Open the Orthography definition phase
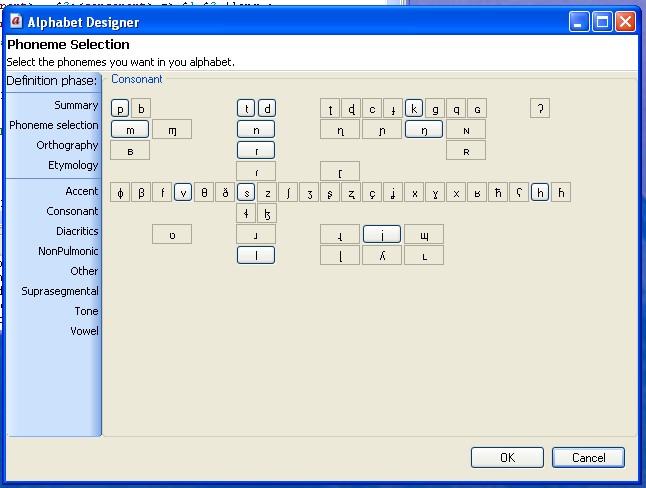 tap(68, 145)
